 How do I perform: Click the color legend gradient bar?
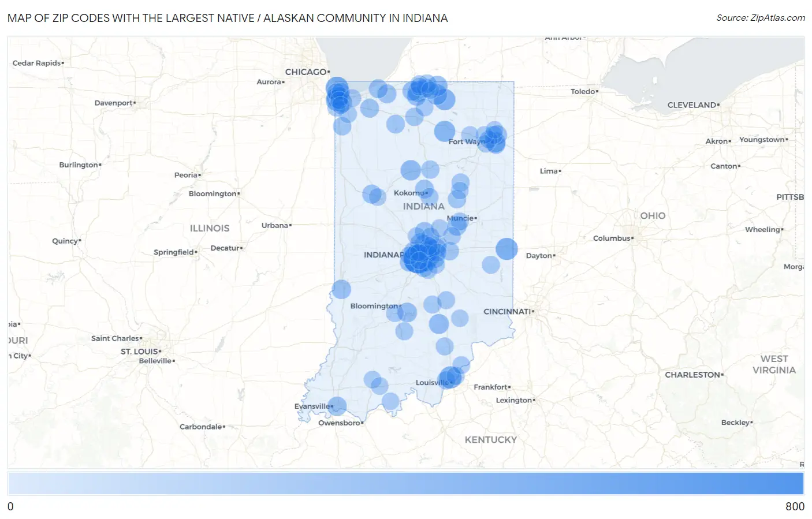[405, 483]
